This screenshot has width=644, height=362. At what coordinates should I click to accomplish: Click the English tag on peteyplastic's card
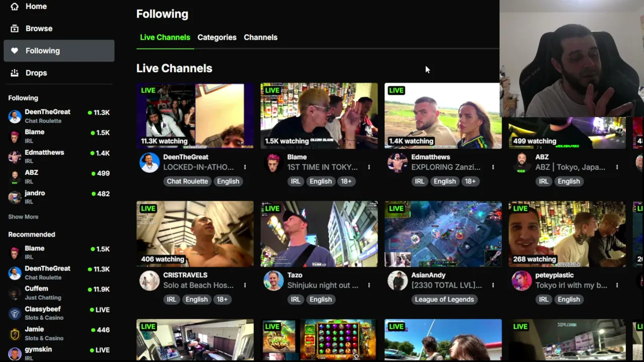click(569, 299)
